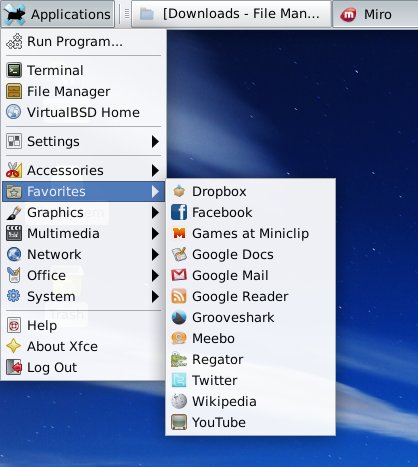
Task: Click the Favorites submenu arrow
Action: (155, 191)
